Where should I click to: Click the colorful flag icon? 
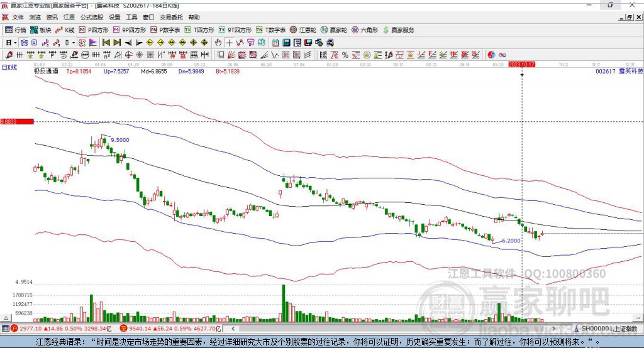(93, 43)
